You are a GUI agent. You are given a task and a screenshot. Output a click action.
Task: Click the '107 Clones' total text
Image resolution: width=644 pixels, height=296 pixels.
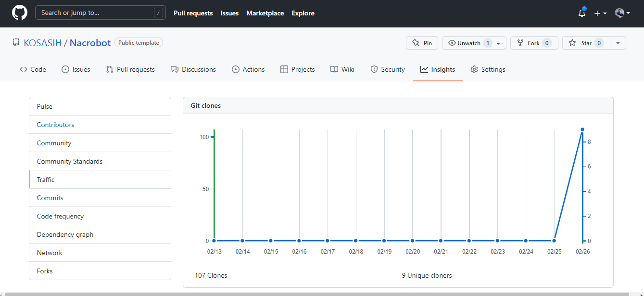pos(211,276)
